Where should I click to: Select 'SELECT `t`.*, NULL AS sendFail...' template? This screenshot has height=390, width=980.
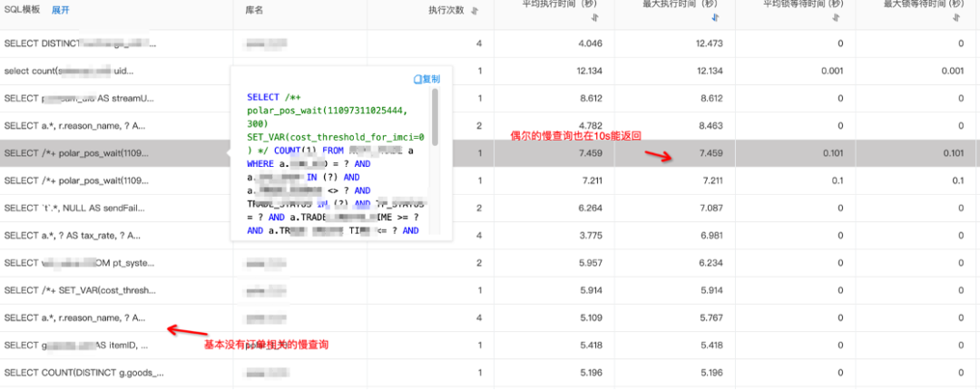pyautogui.click(x=74, y=208)
